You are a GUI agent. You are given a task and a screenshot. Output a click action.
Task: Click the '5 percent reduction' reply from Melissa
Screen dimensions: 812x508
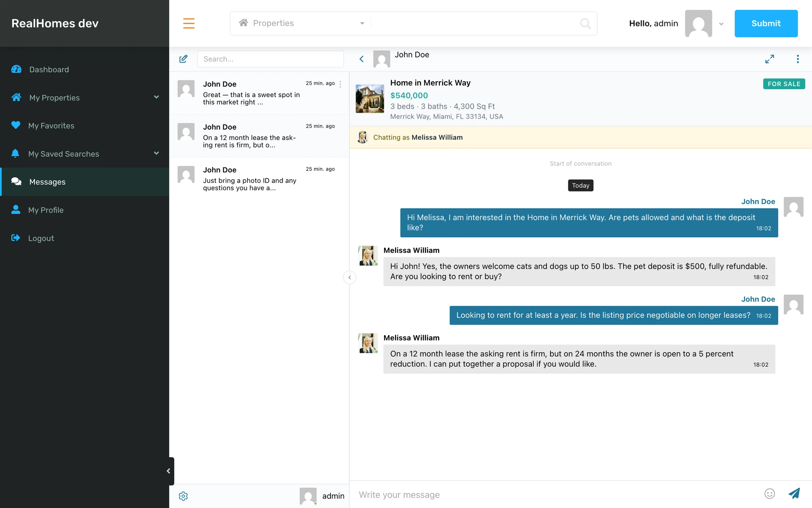click(579, 359)
